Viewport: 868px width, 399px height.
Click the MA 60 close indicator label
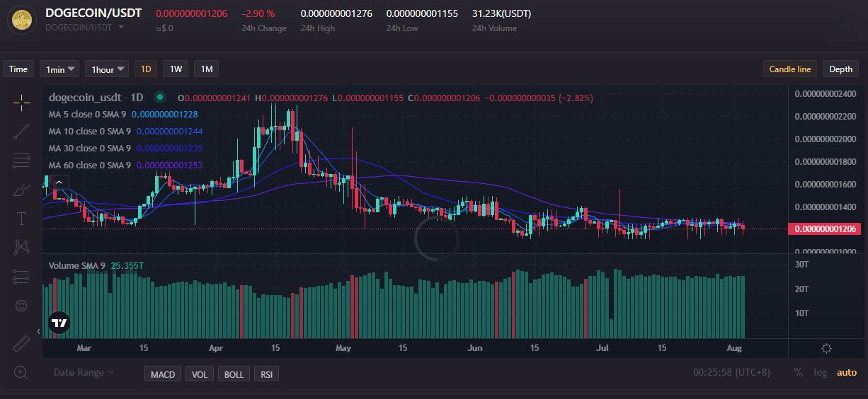pos(91,165)
